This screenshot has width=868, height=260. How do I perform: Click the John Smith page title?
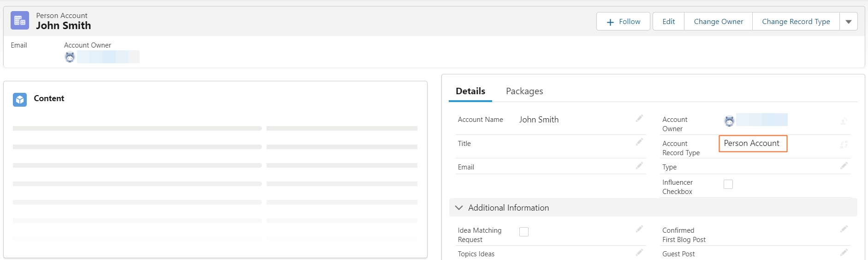tap(64, 26)
